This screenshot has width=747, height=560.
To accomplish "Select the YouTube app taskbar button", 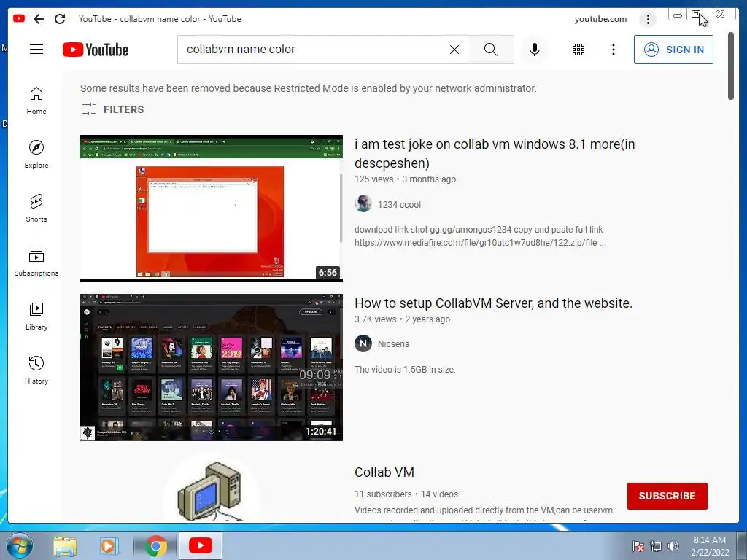I will 200,545.
